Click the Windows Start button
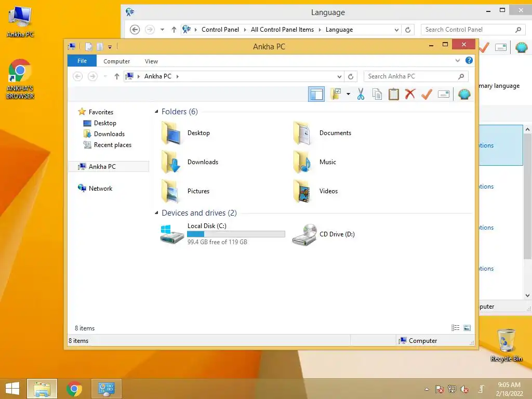Screen dimensions: 532x399 coord(12,389)
